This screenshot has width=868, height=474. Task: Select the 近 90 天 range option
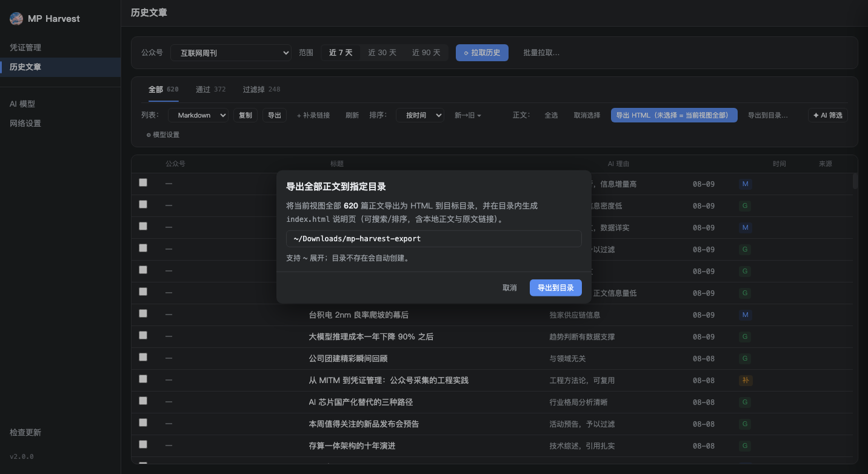pos(426,53)
